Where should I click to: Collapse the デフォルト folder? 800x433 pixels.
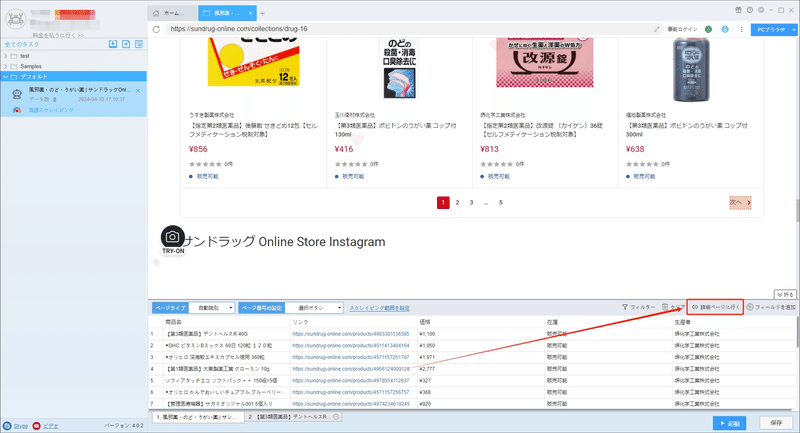coord(6,77)
